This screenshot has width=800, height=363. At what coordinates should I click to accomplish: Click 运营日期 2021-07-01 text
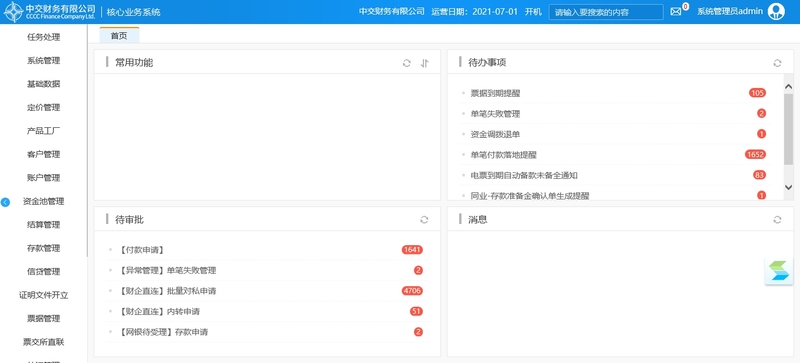coord(474,11)
